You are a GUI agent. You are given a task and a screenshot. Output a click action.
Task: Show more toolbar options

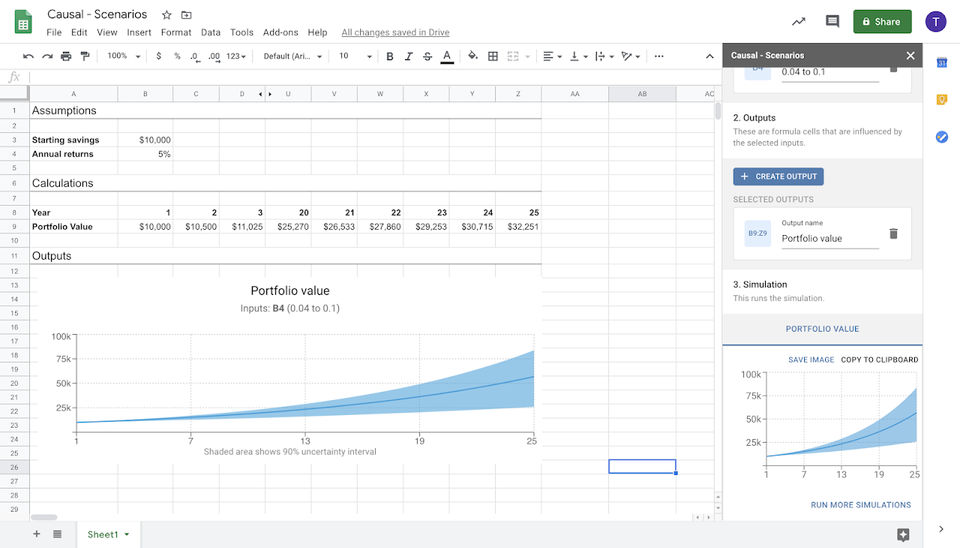pos(659,56)
